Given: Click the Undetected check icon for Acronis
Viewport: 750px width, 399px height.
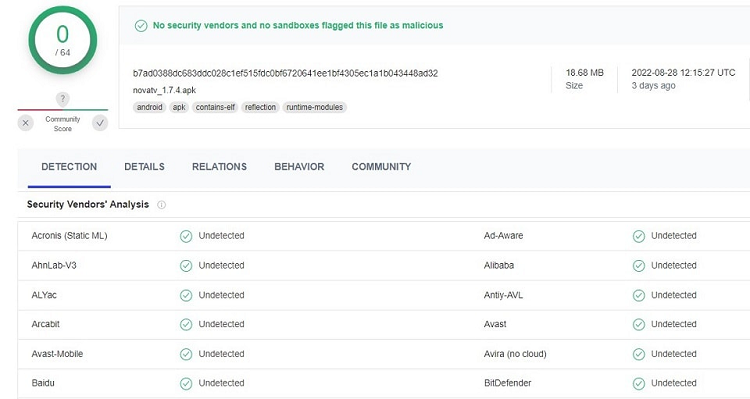Looking at the screenshot, I should (186, 236).
